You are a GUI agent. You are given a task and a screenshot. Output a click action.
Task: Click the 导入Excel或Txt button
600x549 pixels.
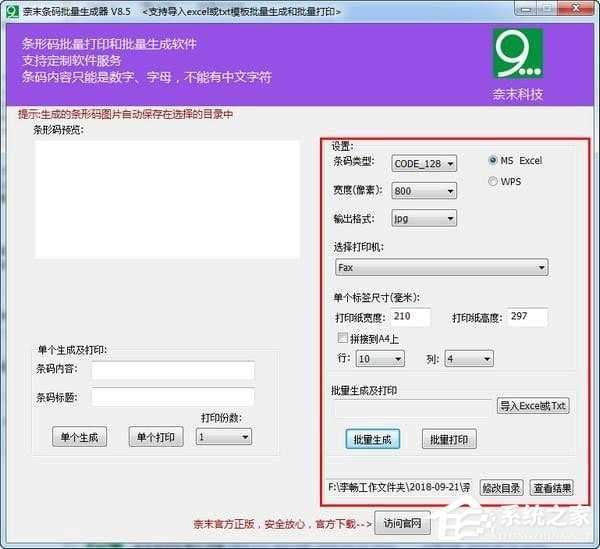point(533,406)
